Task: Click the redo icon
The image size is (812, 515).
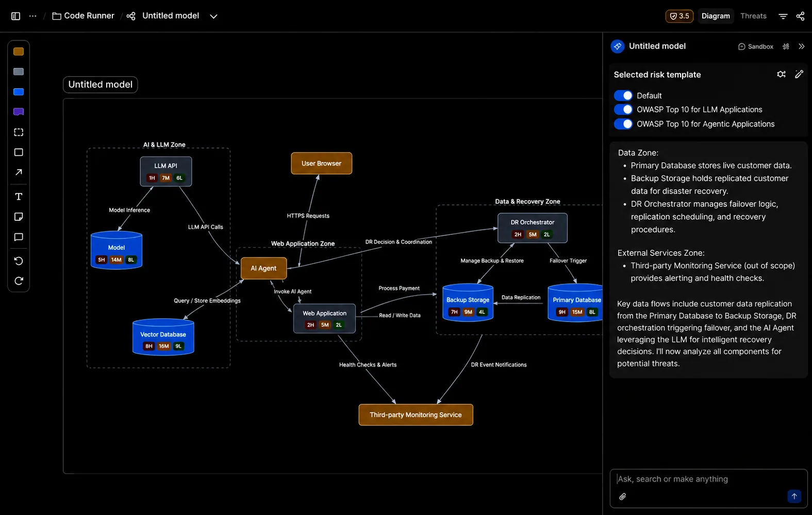Action: pos(19,281)
